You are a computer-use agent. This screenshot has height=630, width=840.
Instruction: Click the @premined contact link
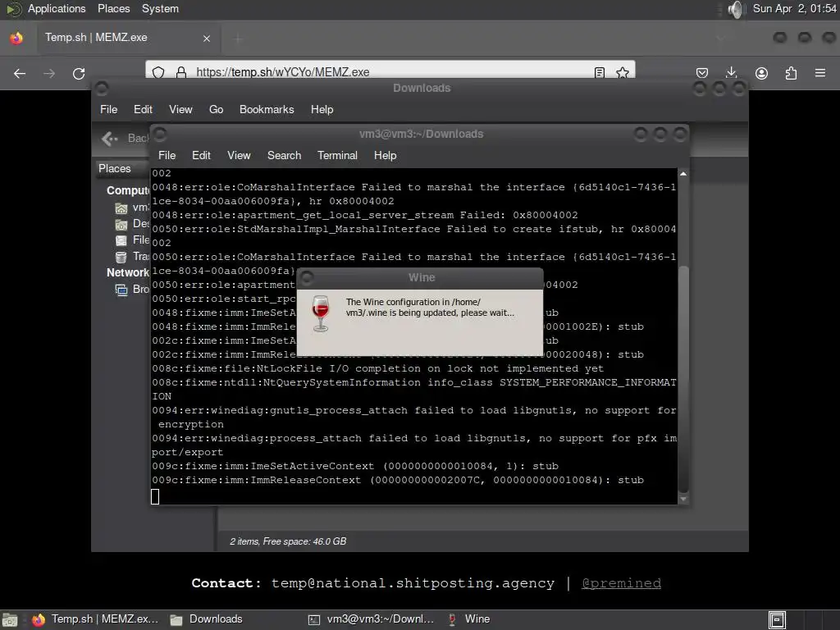tap(621, 583)
